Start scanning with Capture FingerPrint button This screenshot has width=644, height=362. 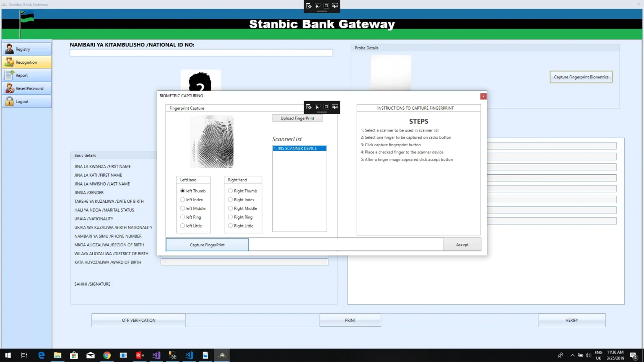207,245
